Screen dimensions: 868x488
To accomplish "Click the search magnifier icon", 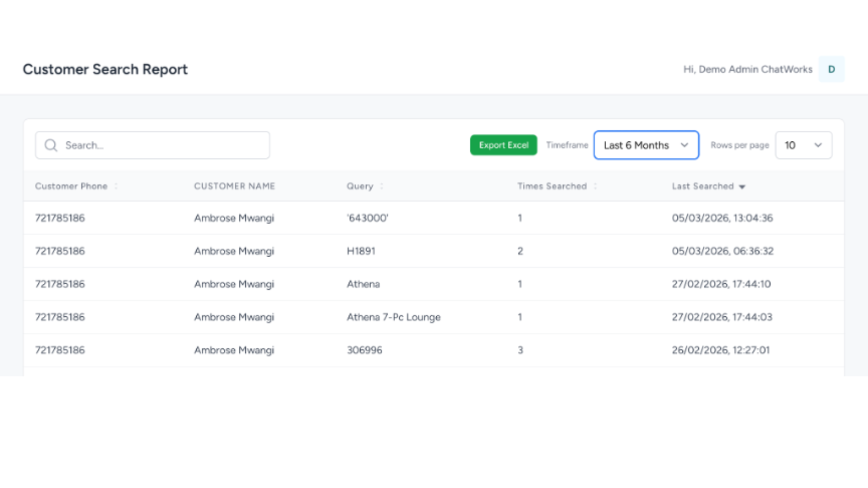I will click(x=51, y=145).
